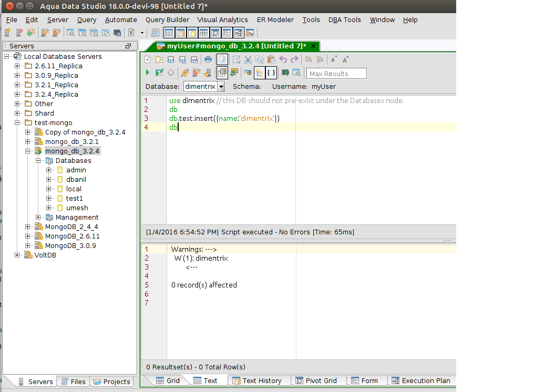Toggle the curly braces JSON view button
The height and width of the screenshot is (392, 534).
click(271, 72)
